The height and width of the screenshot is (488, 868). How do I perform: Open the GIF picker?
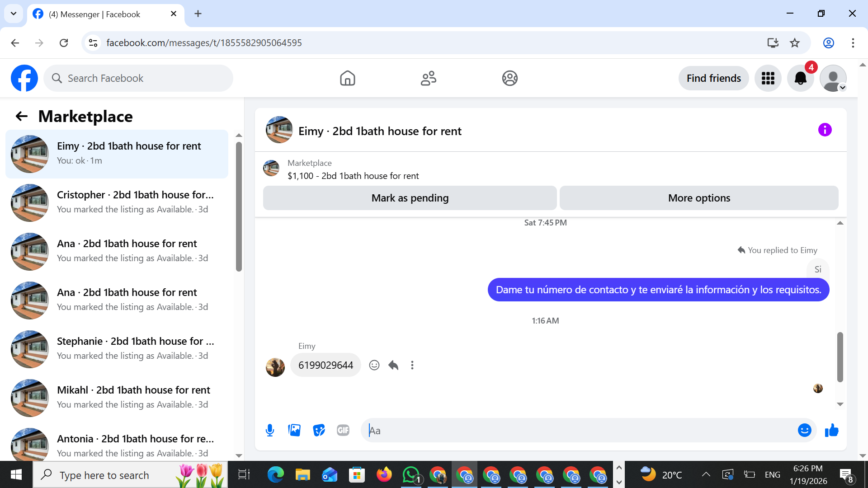[x=343, y=430]
